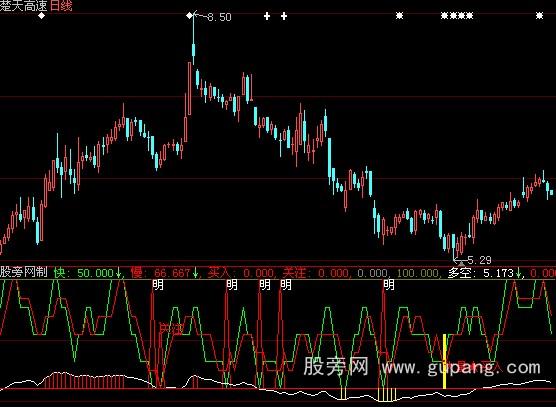The height and width of the screenshot is (407, 556).
Task: Click the 5.29 low price label
Action: click(x=479, y=260)
